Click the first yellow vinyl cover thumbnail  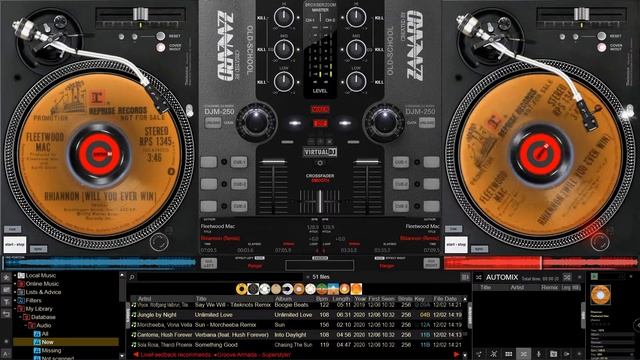point(241,289)
